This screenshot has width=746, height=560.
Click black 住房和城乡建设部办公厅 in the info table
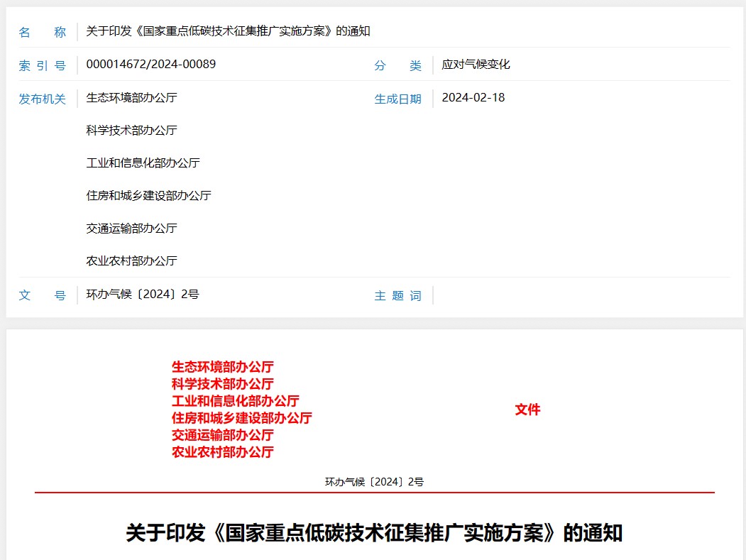[x=148, y=196]
